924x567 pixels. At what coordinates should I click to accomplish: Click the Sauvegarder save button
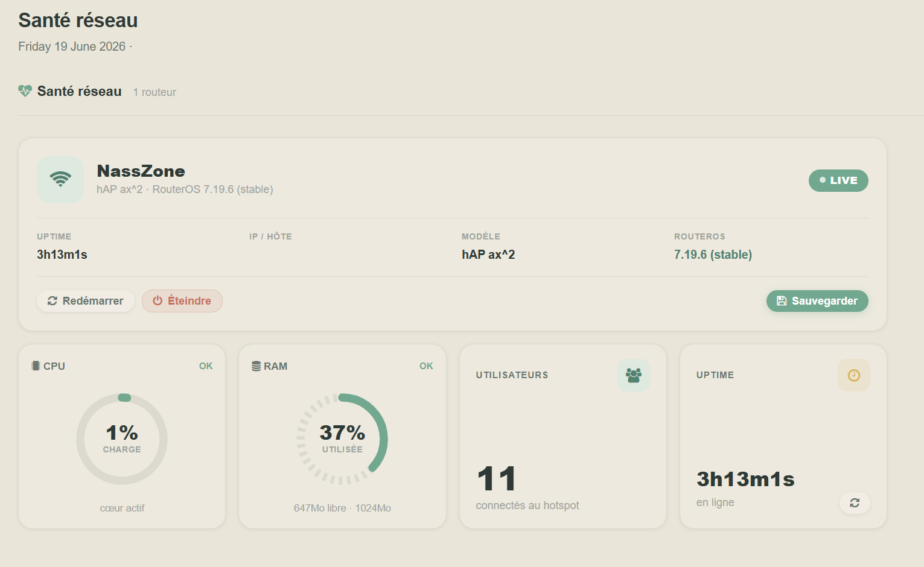(x=817, y=301)
